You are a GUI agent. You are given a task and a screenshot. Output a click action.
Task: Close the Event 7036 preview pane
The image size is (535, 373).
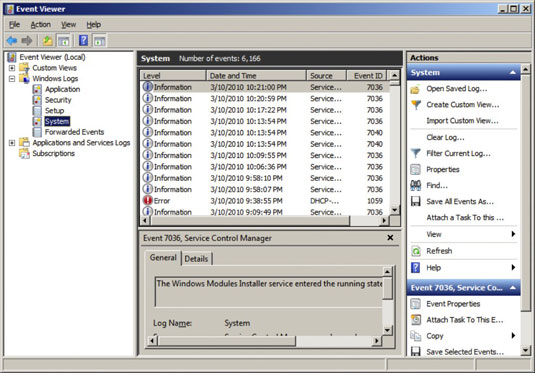[390, 238]
